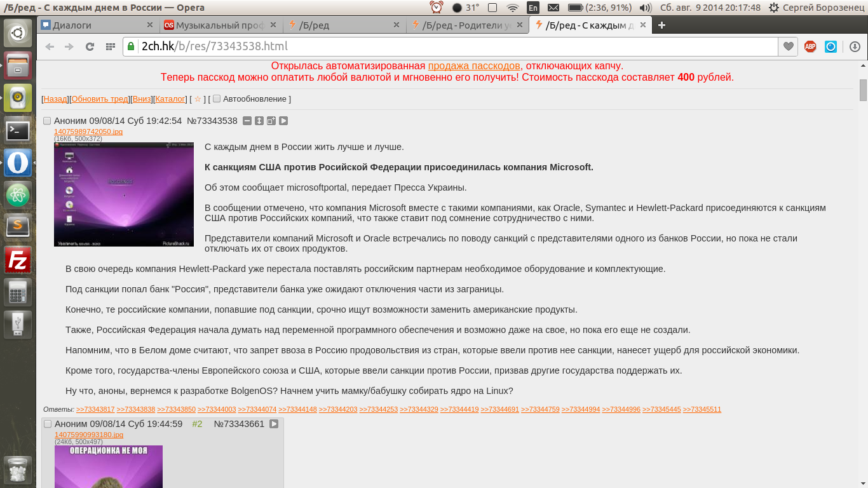Open the En keyboard layout indicator
This screenshot has width=868, height=488.
coord(532,8)
